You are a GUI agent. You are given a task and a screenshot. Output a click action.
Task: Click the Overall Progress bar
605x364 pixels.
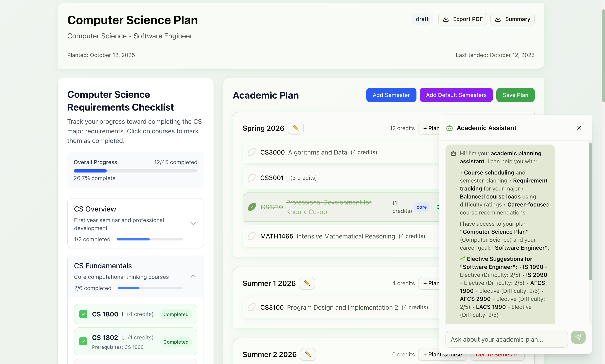click(135, 171)
